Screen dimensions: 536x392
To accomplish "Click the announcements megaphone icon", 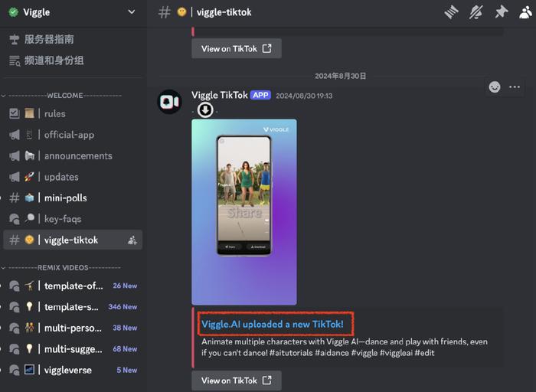I will pyautogui.click(x=15, y=156).
